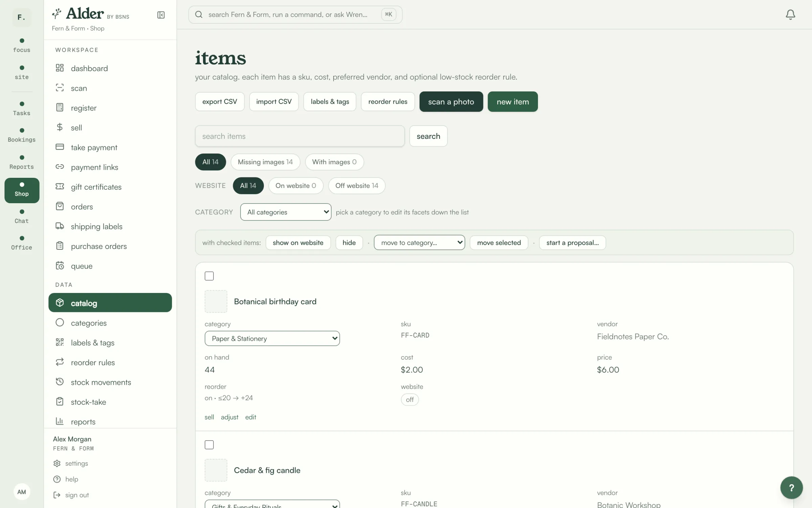
Task: Toggle website off pill for Botanical birthday card
Action: point(410,400)
